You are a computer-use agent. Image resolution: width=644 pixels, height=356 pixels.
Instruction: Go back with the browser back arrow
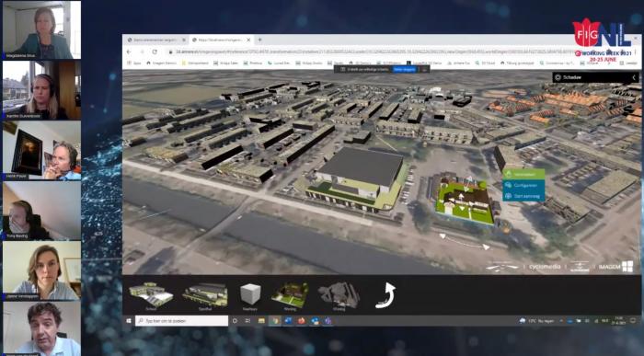click(129, 52)
